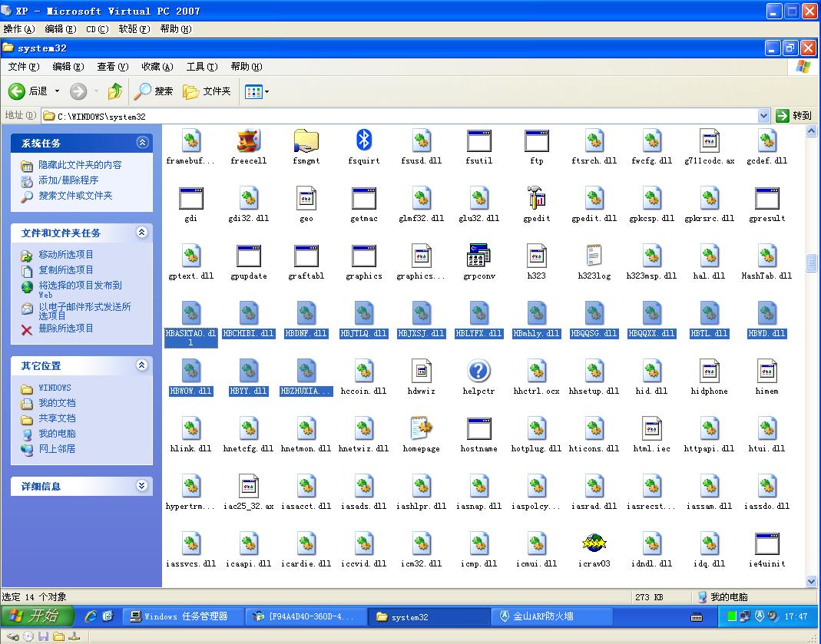The width and height of the screenshot is (821, 644).
Task: Open the Search toolbar button
Action: click(x=154, y=91)
